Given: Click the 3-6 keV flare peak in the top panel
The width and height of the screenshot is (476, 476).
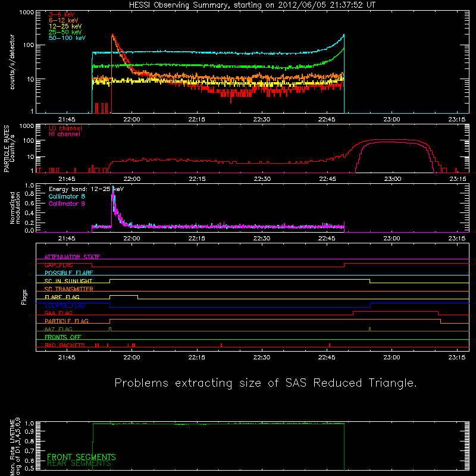Looking at the screenshot, I should [112, 35].
